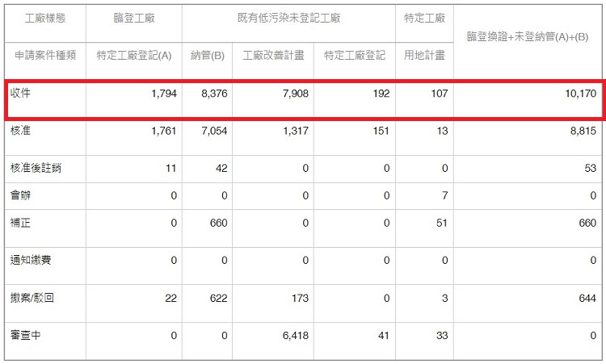Viewport: 606px width, 364px height.
Task: Click the 既有低污染未登記工廠 group header
Action: (x=288, y=19)
